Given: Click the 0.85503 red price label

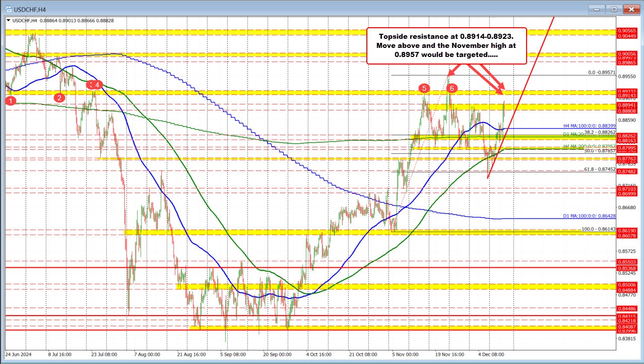Looking at the screenshot, I should [x=627, y=262].
